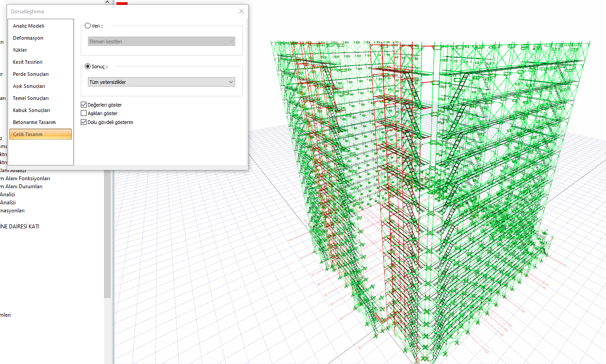The width and height of the screenshot is (606, 364).
Task: Open the Deformasyon visualization category
Action: 41,38
